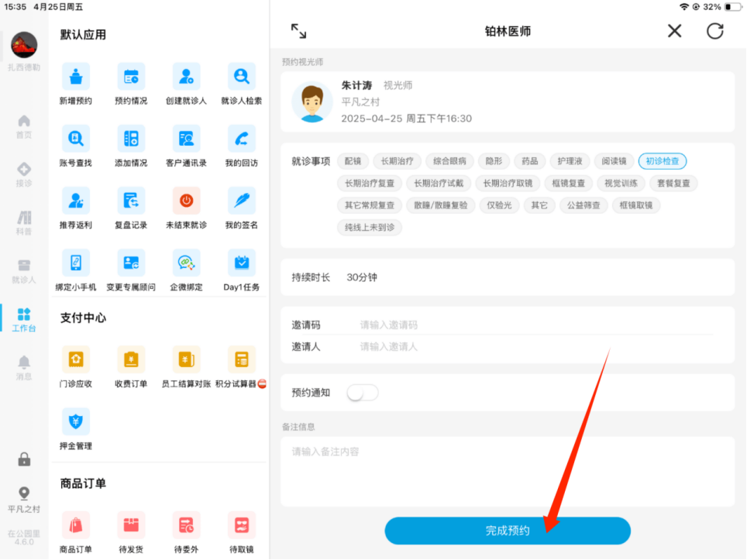Open the 押金管理 icon
747x560 pixels.
coord(76,422)
